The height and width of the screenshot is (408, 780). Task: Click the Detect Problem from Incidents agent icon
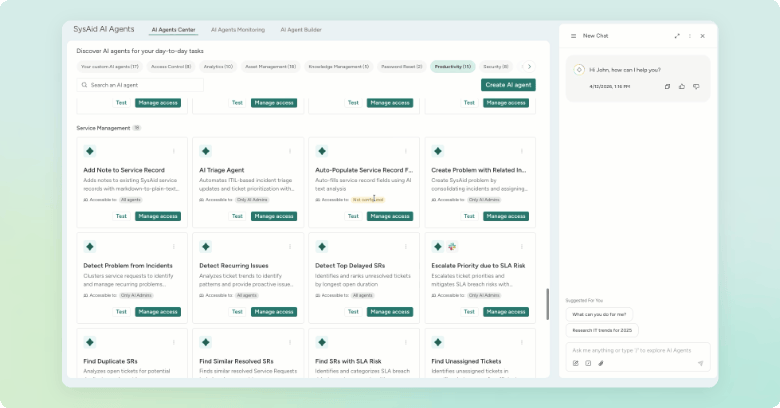click(x=90, y=246)
